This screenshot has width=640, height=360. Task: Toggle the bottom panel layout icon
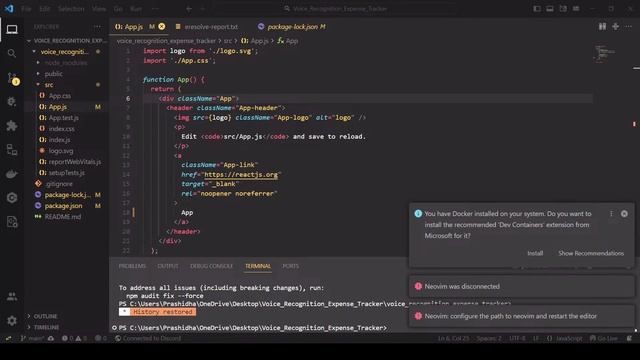coord(550,9)
